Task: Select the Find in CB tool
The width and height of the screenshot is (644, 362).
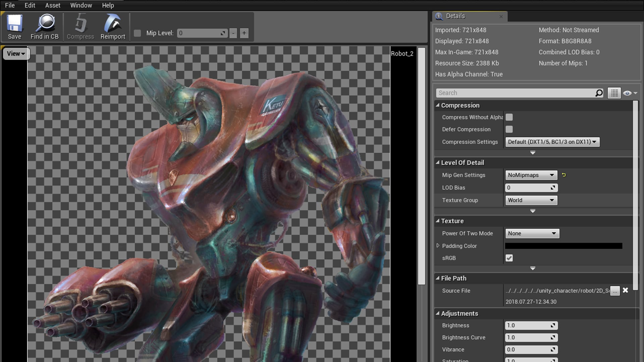Action: pos(44,27)
